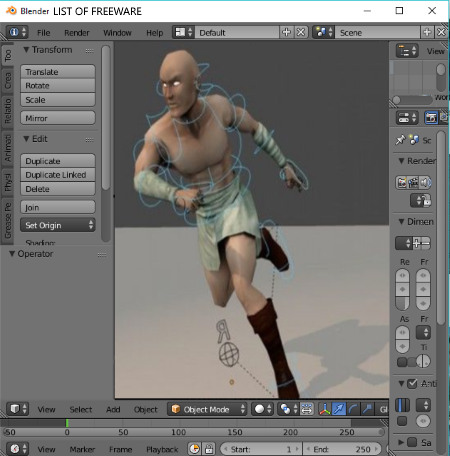Screen dimensions: 450x456
Task: Render animation with clapperboard icon
Action: (413, 182)
